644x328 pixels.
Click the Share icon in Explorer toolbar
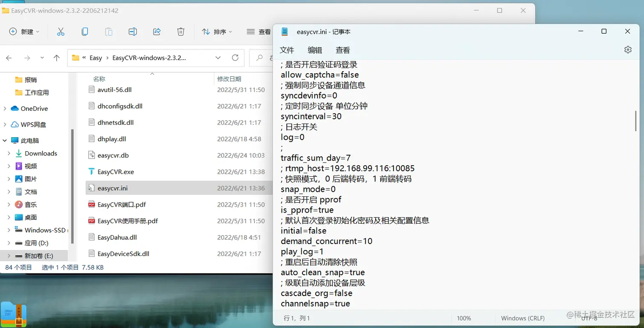pyautogui.click(x=157, y=32)
